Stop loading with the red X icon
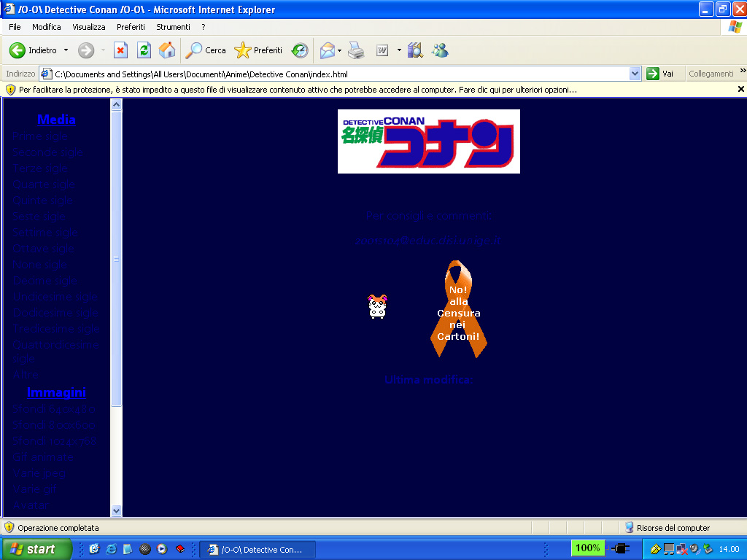747x560 pixels. [120, 50]
